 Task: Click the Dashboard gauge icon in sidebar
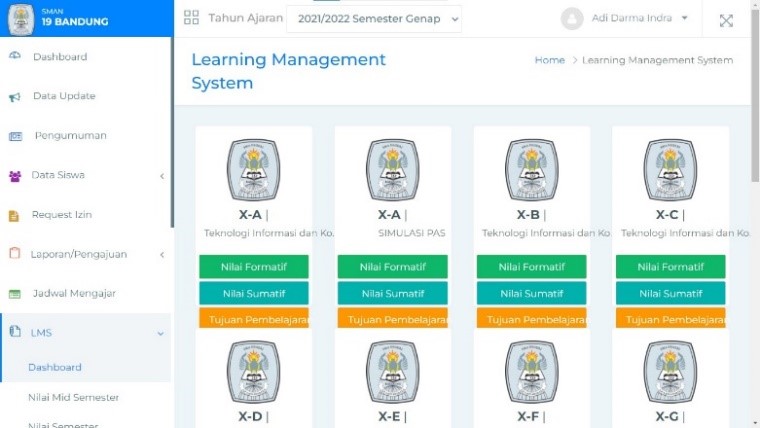click(x=15, y=57)
